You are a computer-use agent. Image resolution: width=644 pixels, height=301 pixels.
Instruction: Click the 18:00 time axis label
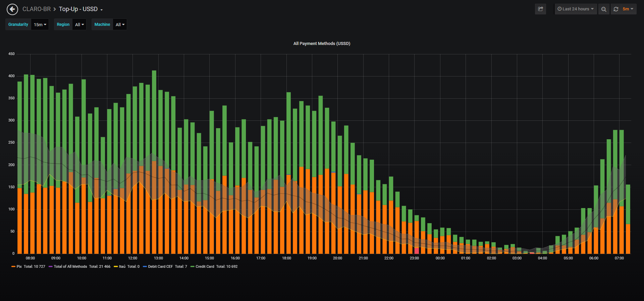[286, 258]
